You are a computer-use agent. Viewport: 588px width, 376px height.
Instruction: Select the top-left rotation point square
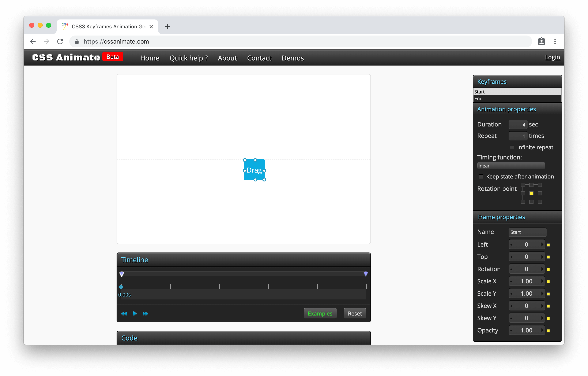click(523, 185)
